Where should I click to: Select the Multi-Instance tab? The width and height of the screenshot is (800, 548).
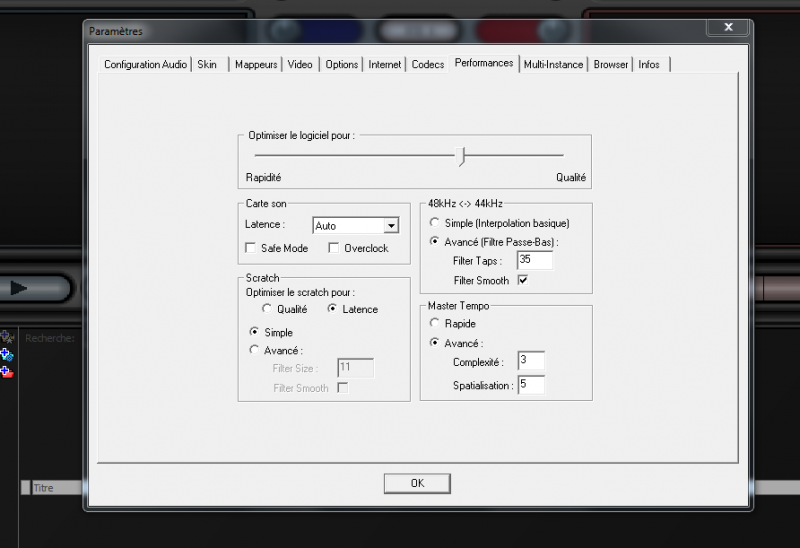[x=554, y=64]
